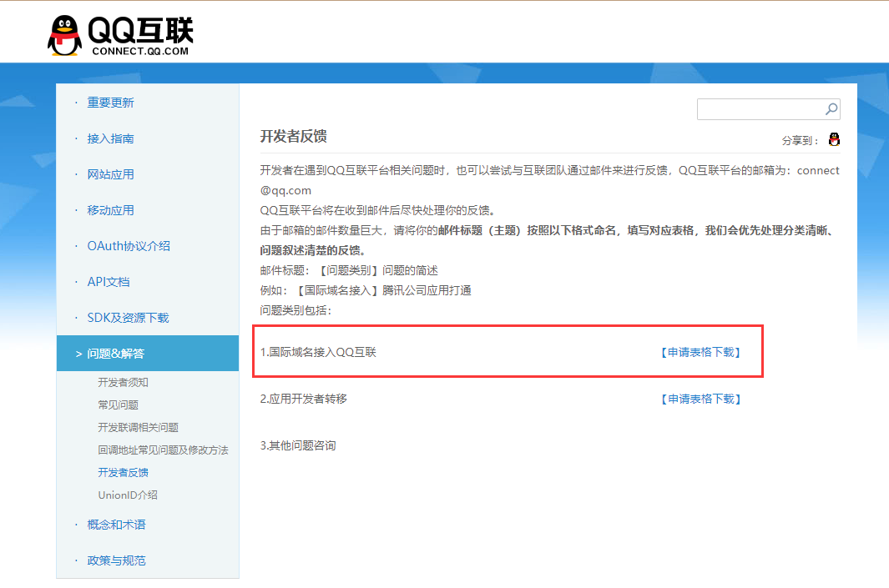This screenshot has width=889, height=588.
Task: Go to API文档 section
Action: (109, 282)
